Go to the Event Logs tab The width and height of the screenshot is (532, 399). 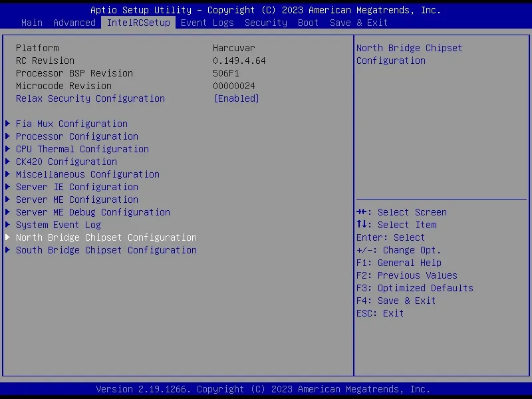[207, 23]
